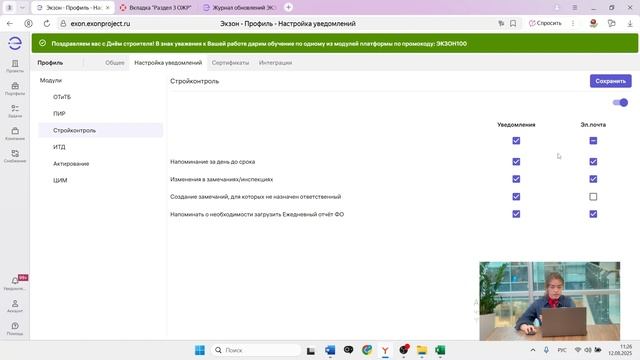Uncheck notification for Ежедневный отчёт ФО reminder
The height and width of the screenshot is (360, 640).
pos(516,214)
